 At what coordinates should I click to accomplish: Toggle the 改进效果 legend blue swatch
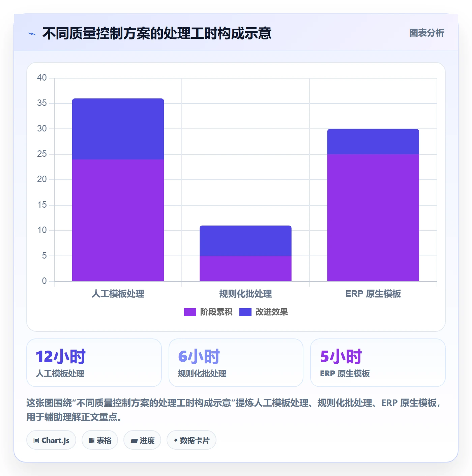point(245,312)
